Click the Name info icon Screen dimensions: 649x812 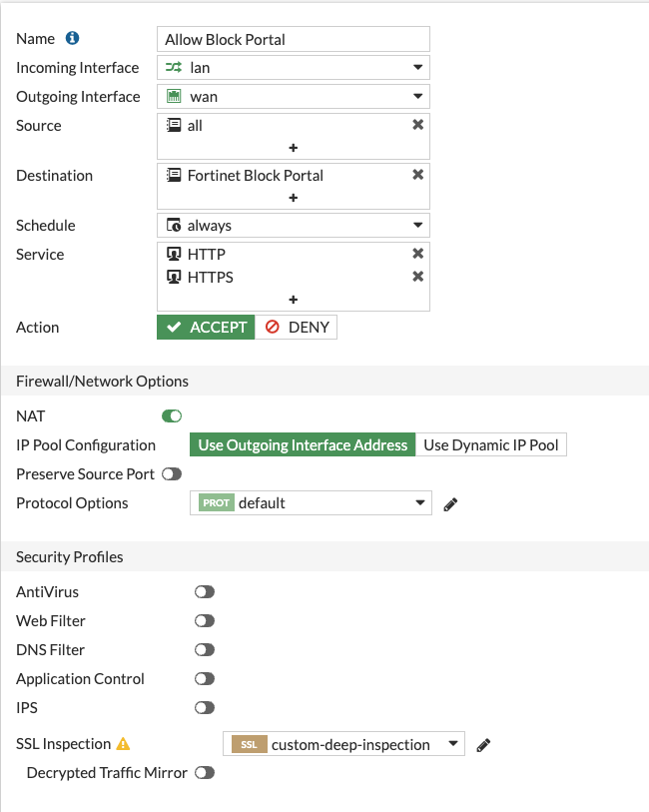[x=72, y=39]
